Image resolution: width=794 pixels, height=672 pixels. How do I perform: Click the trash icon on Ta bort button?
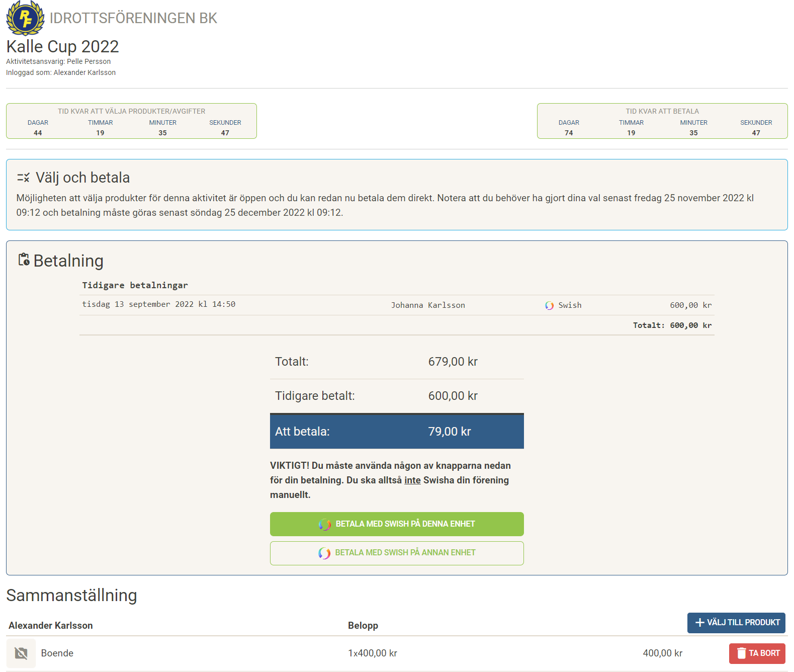point(741,653)
